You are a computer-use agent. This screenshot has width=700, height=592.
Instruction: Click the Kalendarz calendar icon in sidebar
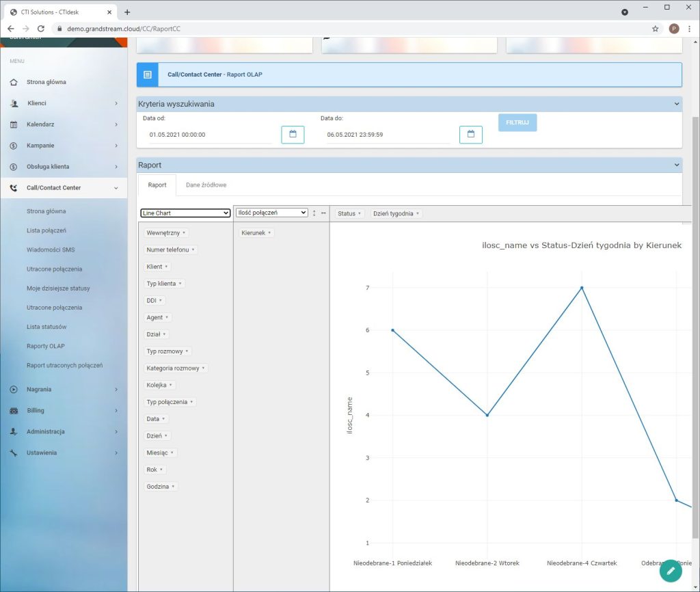click(14, 124)
